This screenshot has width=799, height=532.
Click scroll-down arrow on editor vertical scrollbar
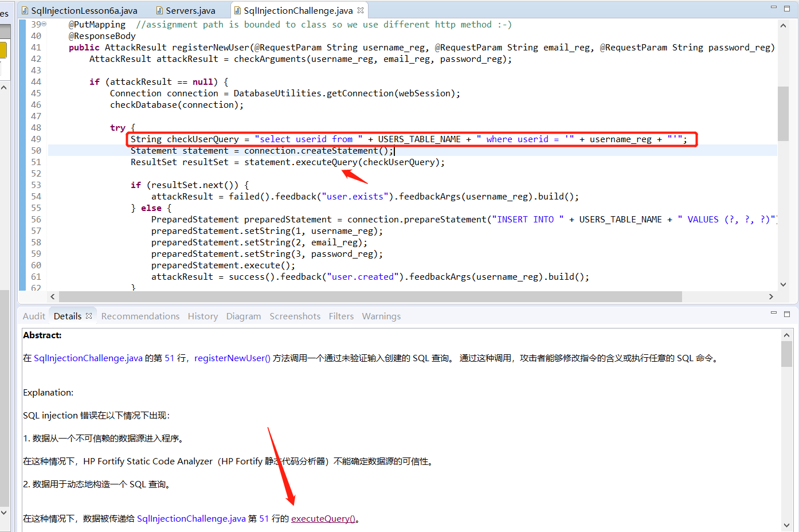783,284
